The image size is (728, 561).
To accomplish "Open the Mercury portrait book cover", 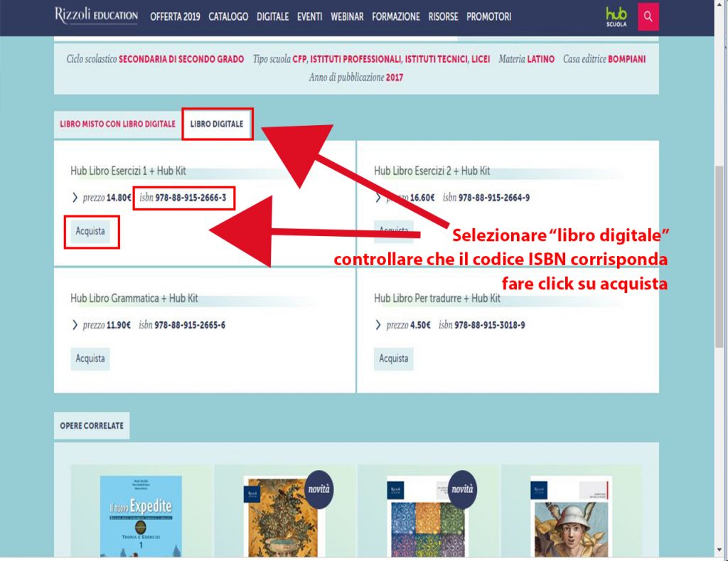I will (571, 516).
